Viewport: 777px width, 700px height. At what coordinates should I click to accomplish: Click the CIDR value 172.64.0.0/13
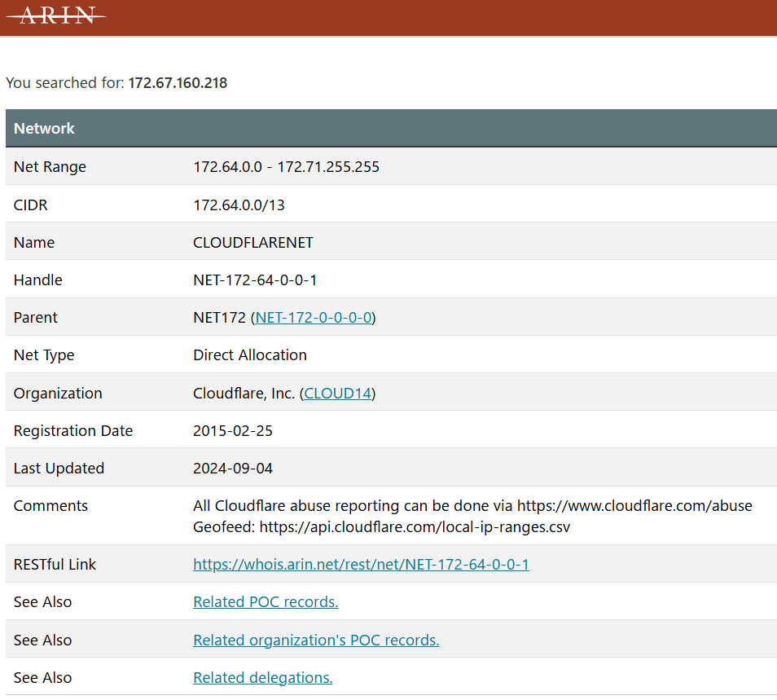239,205
